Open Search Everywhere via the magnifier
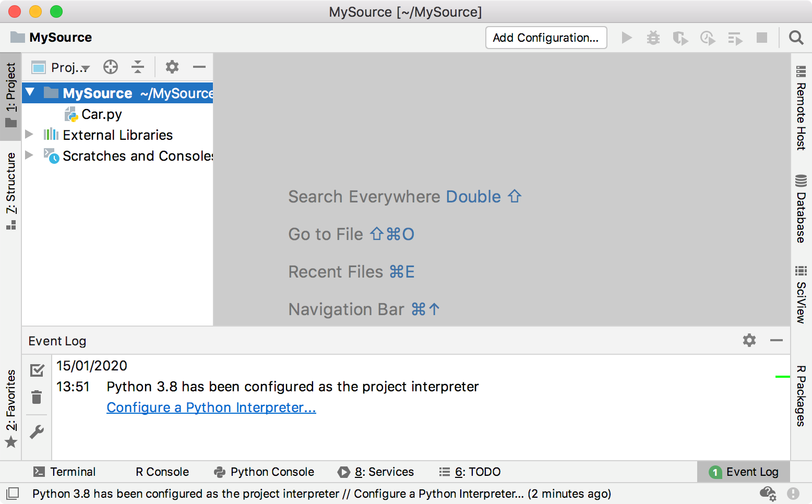This screenshot has width=812, height=504. (x=796, y=37)
